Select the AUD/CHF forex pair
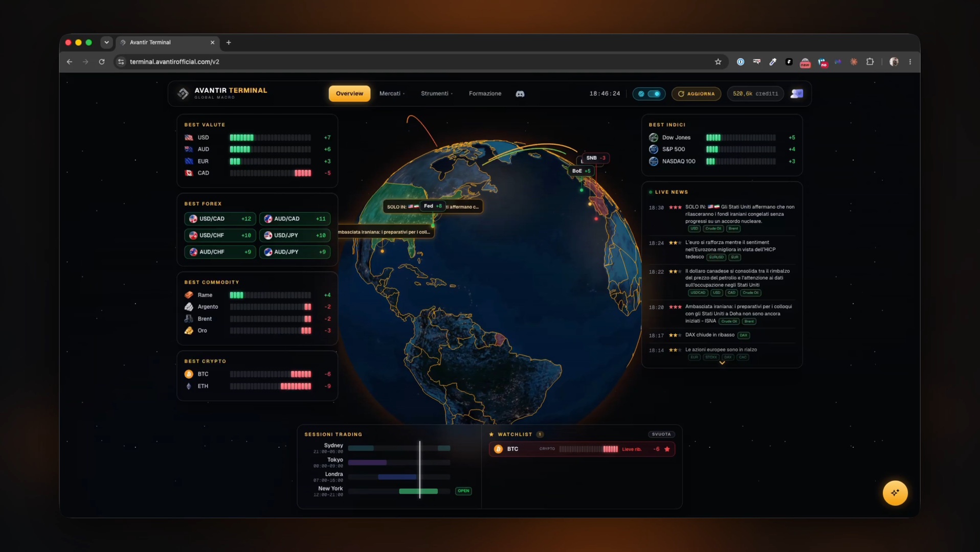Viewport: 980px width, 552px height. tap(220, 252)
